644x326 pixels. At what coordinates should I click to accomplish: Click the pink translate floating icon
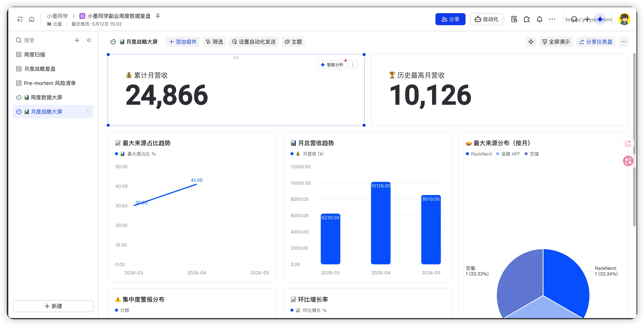point(628,161)
